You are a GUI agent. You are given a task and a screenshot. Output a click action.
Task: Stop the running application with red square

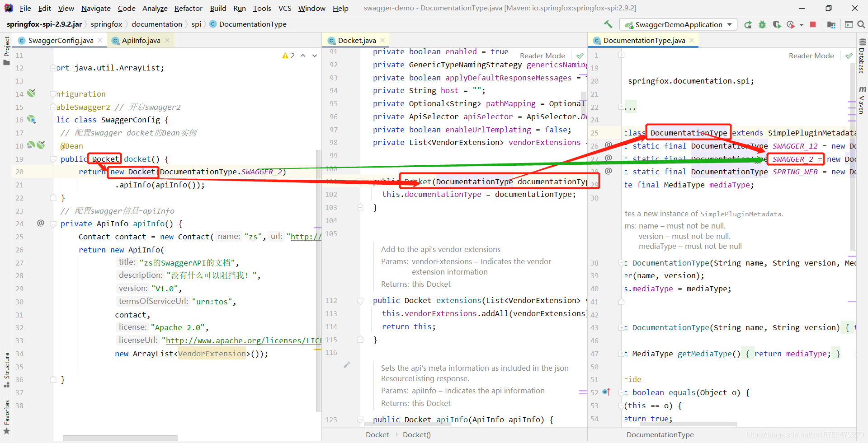pyautogui.click(x=813, y=24)
